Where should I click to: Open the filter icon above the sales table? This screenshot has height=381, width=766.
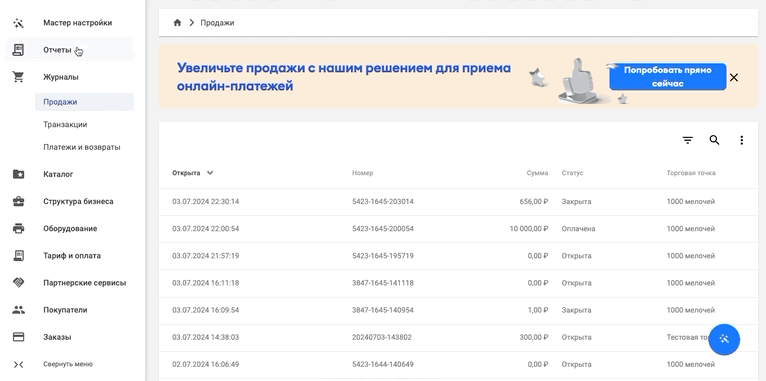point(687,141)
